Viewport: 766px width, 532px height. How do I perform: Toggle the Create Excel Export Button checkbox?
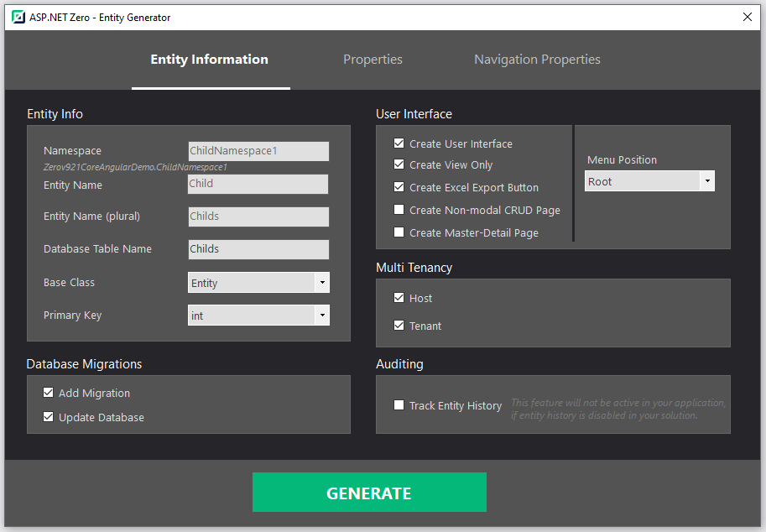coord(399,187)
